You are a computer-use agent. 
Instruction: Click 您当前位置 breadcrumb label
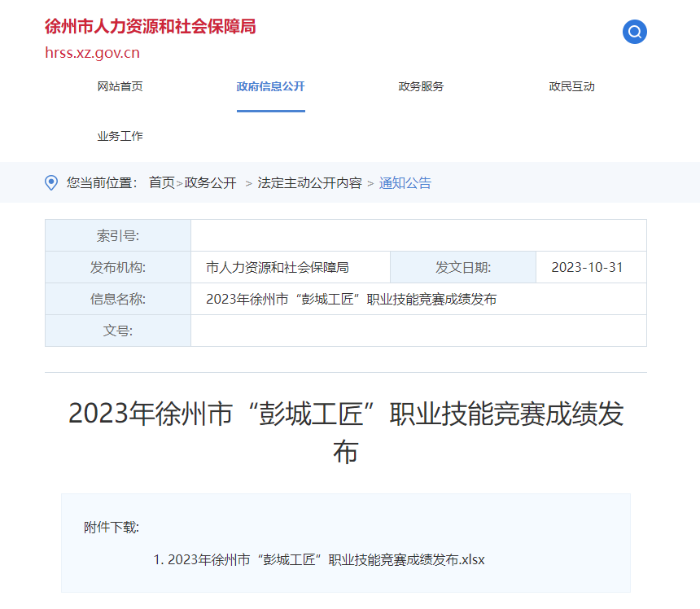coord(102,182)
